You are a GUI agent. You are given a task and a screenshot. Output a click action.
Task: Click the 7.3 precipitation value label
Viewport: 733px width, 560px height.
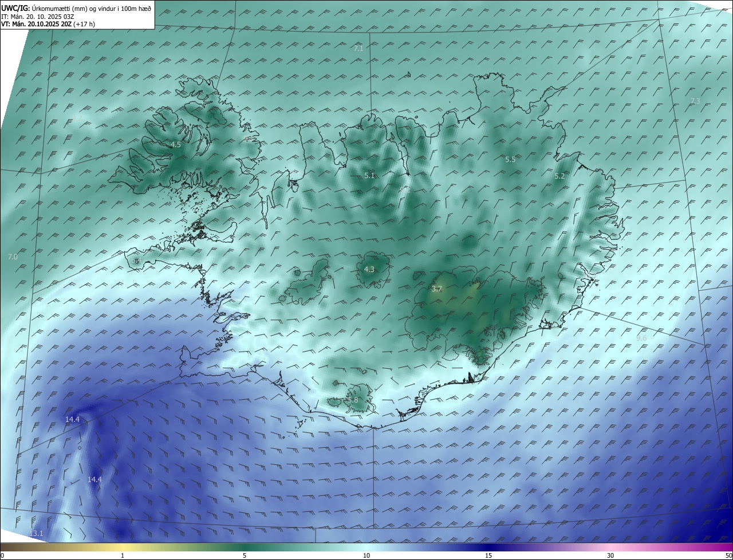[695, 101]
